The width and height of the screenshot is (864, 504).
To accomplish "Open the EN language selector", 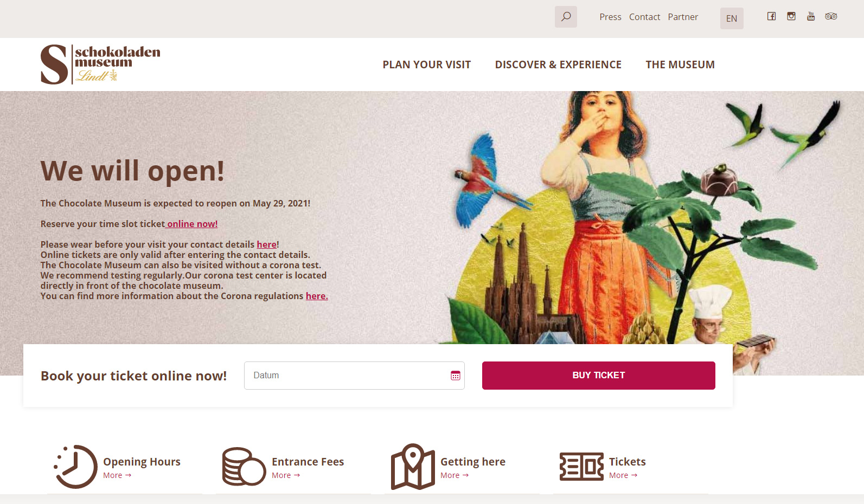I will [x=732, y=18].
